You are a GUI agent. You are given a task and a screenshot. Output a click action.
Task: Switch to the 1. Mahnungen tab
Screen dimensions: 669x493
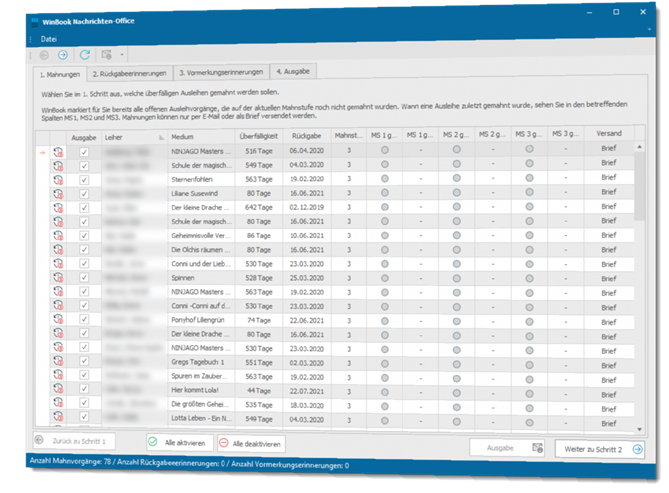(x=60, y=74)
